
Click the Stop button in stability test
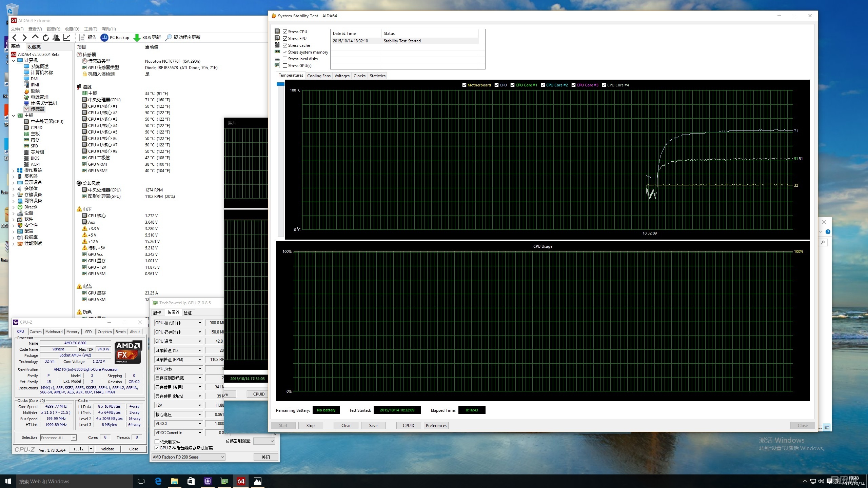(x=310, y=426)
